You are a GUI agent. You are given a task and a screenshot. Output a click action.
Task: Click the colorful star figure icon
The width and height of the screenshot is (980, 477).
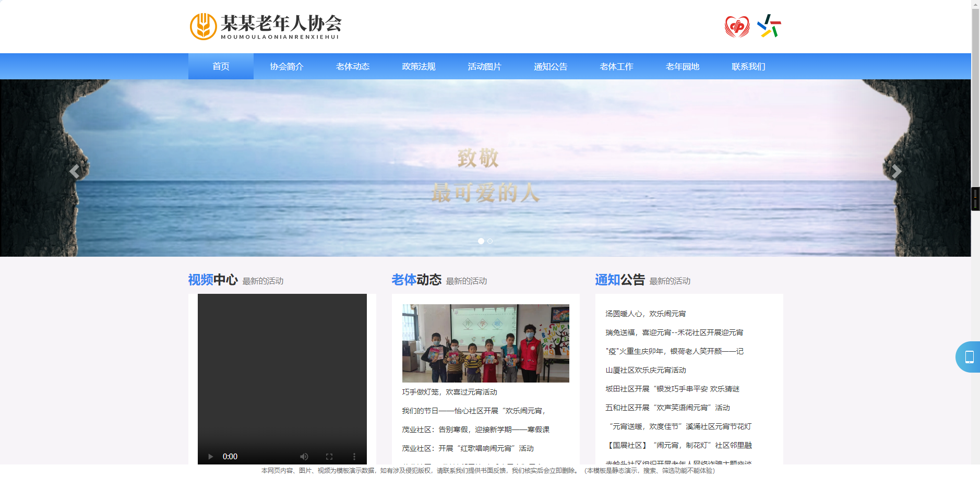(x=769, y=26)
